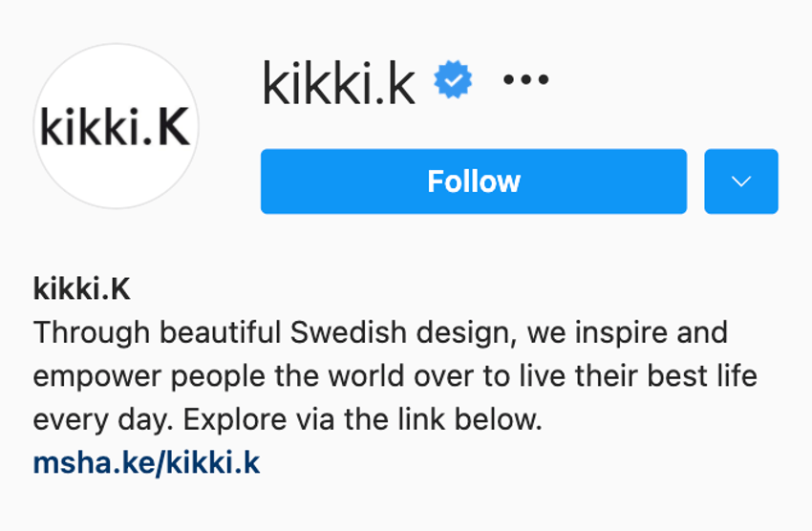Click the capital K in the avatar logo
The image size is (812, 531).
pyautogui.click(x=174, y=127)
